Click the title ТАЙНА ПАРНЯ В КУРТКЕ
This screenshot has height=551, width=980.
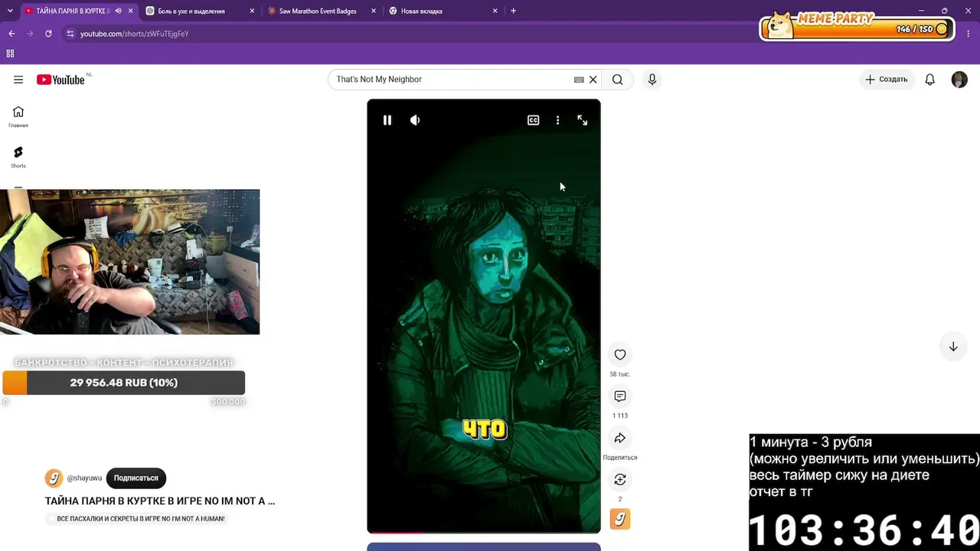pos(160,501)
